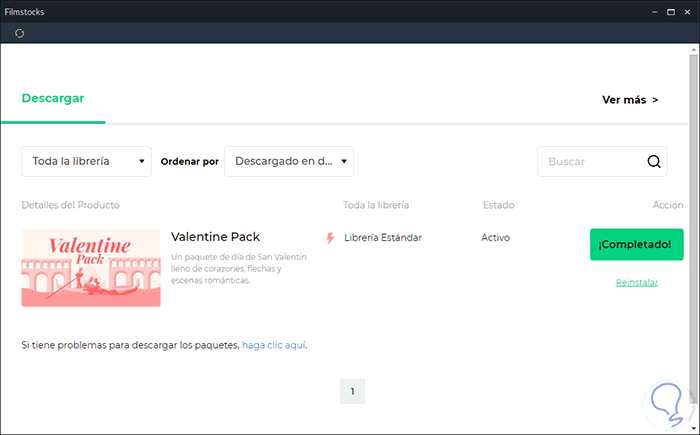Open the Ver más link
Viewport: 700px width, 435px height.
click(x=630, y=100)
